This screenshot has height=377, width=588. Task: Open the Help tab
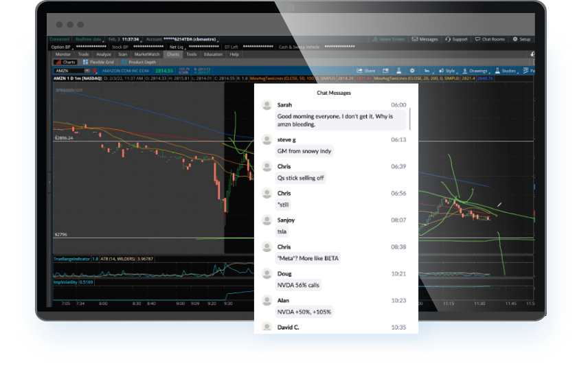pos(234,54)
